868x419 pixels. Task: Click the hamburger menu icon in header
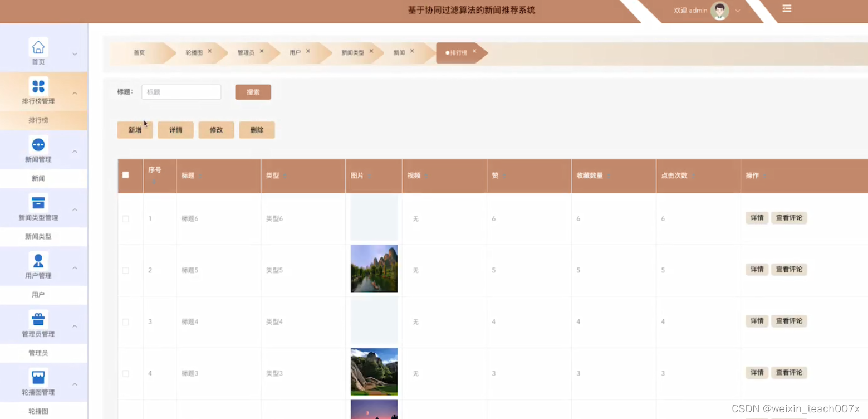point(787,9)
